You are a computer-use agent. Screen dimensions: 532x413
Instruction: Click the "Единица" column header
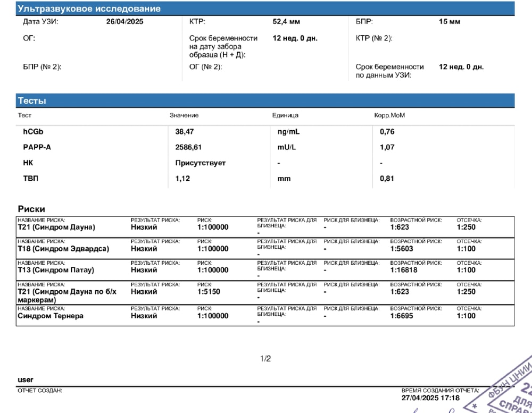285,115
